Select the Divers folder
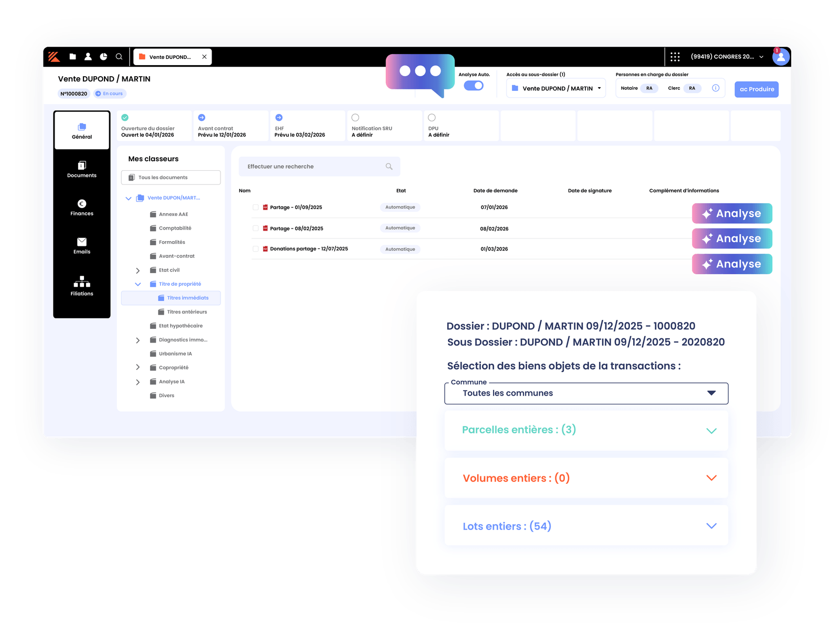Image resolution: width=840 pixels, height=644 pixels. [162, 396]
